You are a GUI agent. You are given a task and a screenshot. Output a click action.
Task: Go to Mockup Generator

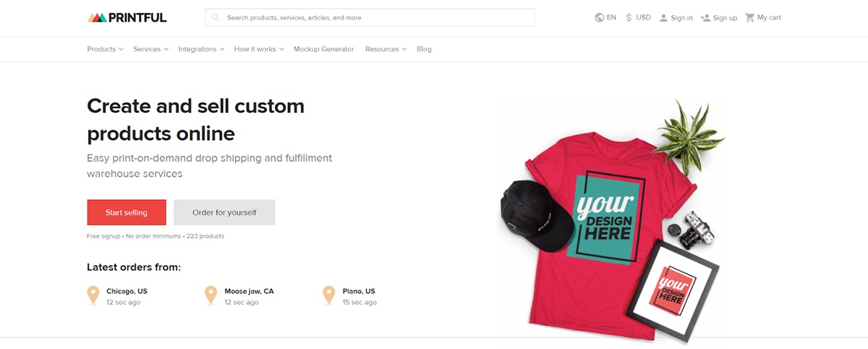click(x=324, y=49)
